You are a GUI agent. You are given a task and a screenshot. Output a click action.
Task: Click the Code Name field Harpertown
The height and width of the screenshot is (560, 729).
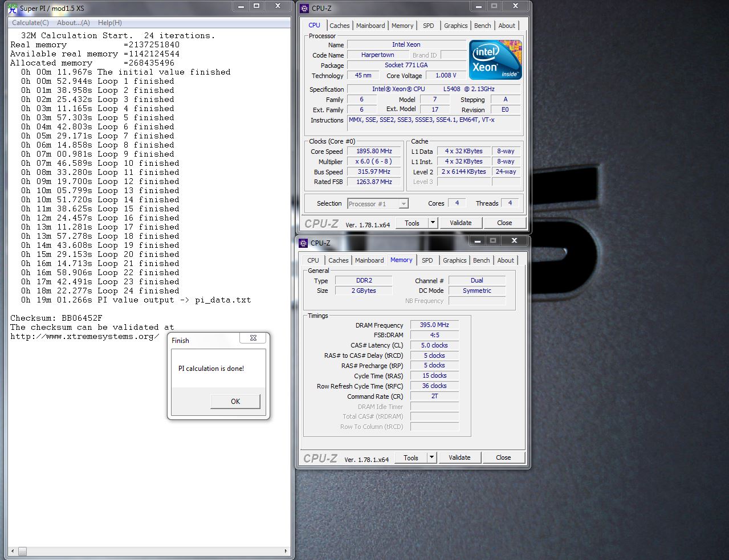pos(378,55)
